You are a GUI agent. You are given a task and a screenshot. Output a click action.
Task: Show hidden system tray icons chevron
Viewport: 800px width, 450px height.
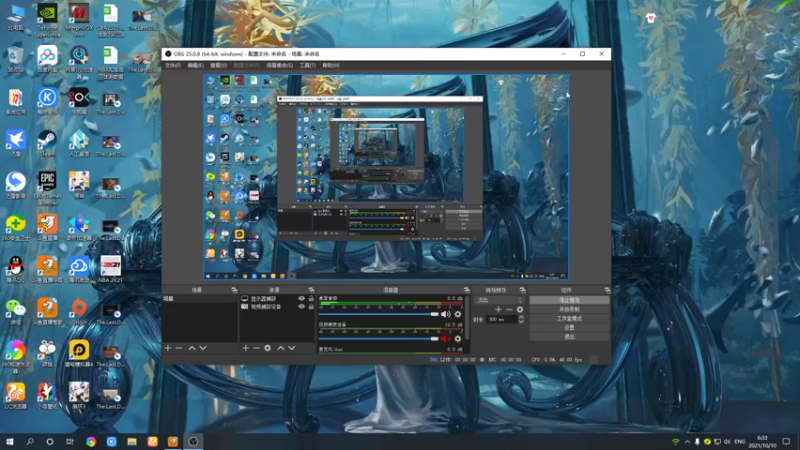(x=687, y=441)
